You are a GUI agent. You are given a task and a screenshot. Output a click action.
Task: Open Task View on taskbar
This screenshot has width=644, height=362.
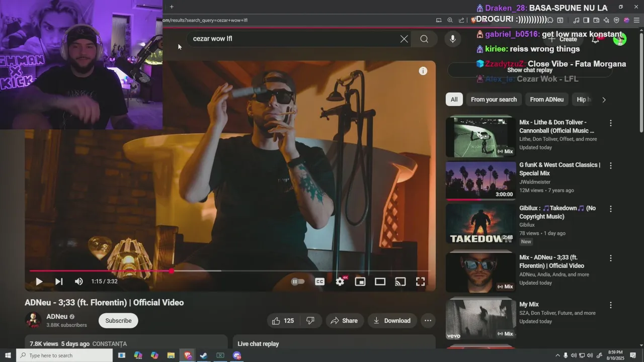click(x=121, y=355)
